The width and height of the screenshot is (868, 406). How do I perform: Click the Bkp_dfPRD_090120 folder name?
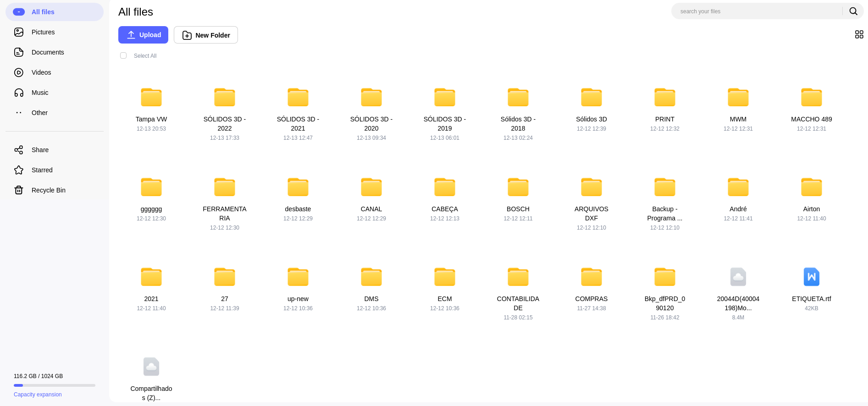[x=665, y=303]
